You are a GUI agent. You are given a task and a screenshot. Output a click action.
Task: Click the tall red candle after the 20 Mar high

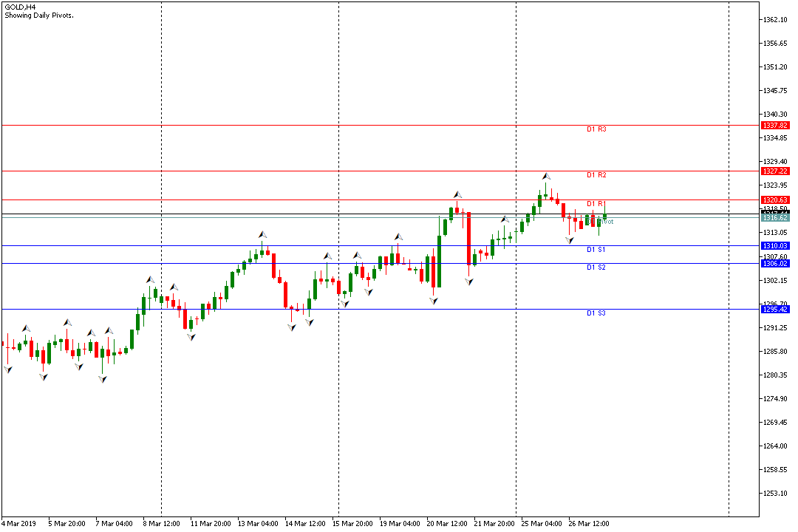tap(468, 239)
